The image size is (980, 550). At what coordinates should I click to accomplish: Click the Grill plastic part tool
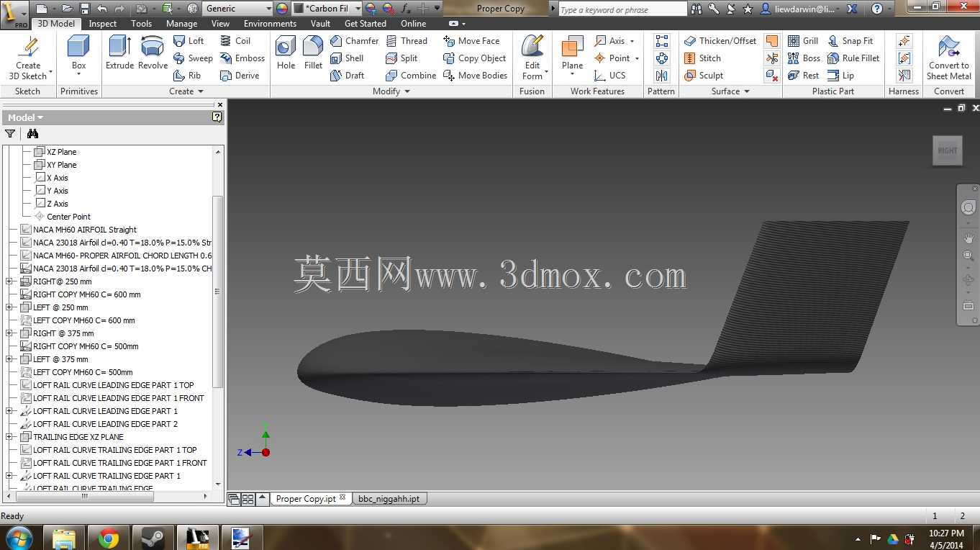tap(803, 41)
